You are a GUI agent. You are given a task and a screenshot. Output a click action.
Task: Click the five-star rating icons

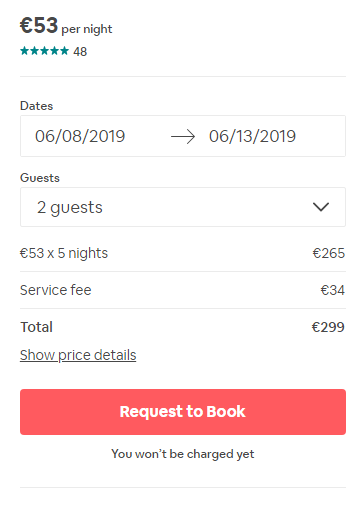[44, 51]
